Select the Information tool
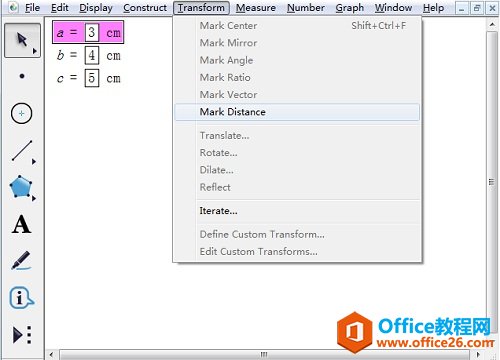Screen dimensions: 500x360 pyautogui.click(x=22, y=297)
